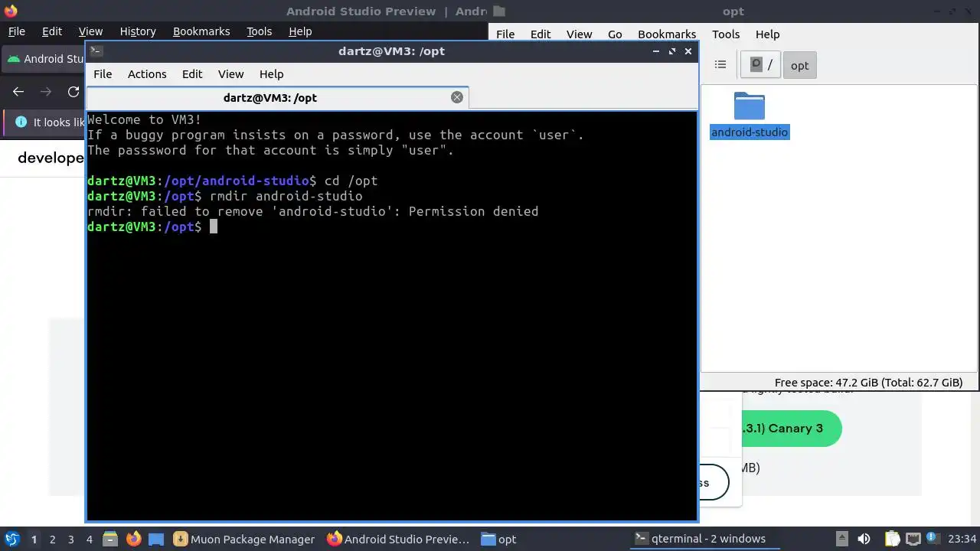The height and width of the screenshot is (551, 980).
Task: Open qterminal's Help menu
Action: pos(271,74)
